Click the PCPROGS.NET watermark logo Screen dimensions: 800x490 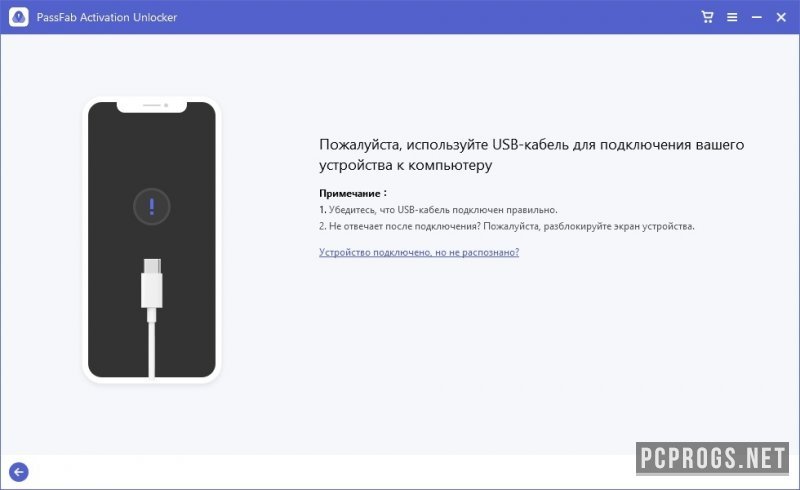[x=712, y=459]
